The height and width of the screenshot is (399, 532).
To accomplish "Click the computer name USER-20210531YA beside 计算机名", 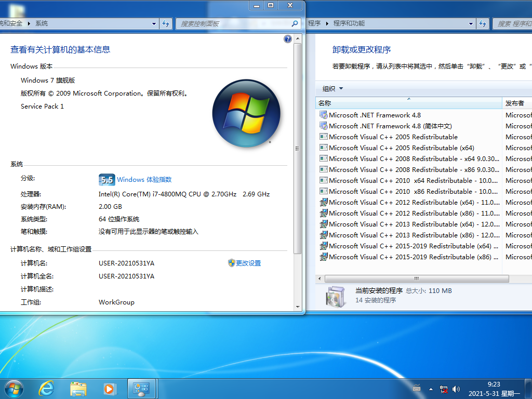I will coord(127,263).
